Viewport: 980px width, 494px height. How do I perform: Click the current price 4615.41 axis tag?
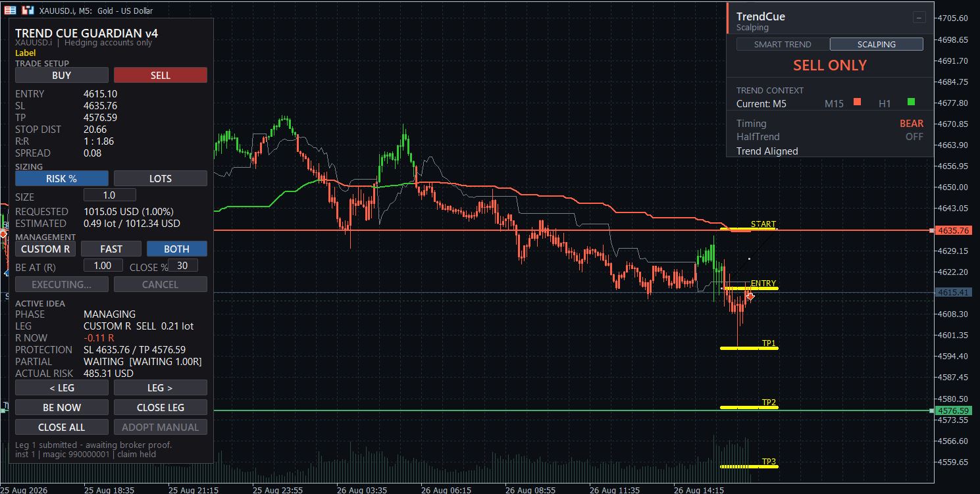[953, 293]
